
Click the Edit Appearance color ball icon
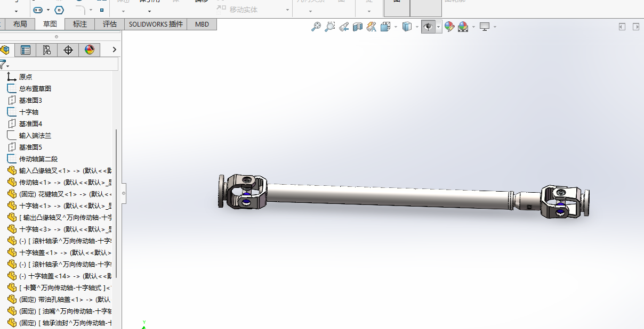point(449,27)
